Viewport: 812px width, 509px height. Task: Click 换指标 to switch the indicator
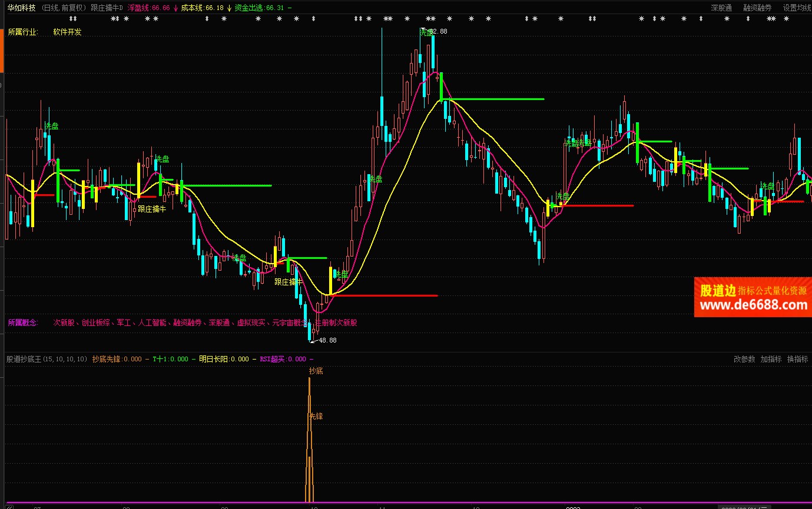point(797,359)
